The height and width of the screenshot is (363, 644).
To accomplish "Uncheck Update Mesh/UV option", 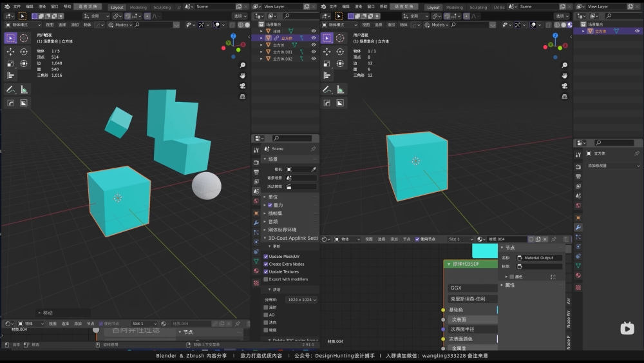I will coord(266,257).
